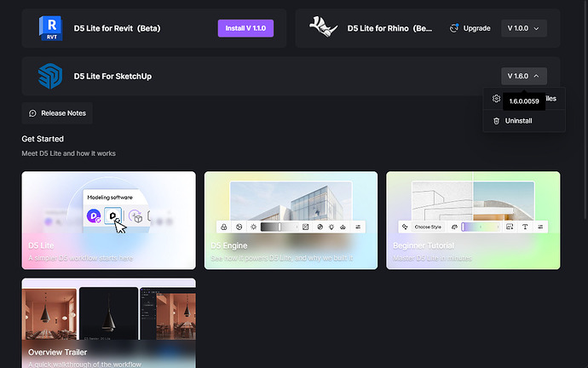This screenshot has height=368, width=588.
Task: Click the 'Meet D5 Lite and how it works' text
Action: [x=69, y=153]
